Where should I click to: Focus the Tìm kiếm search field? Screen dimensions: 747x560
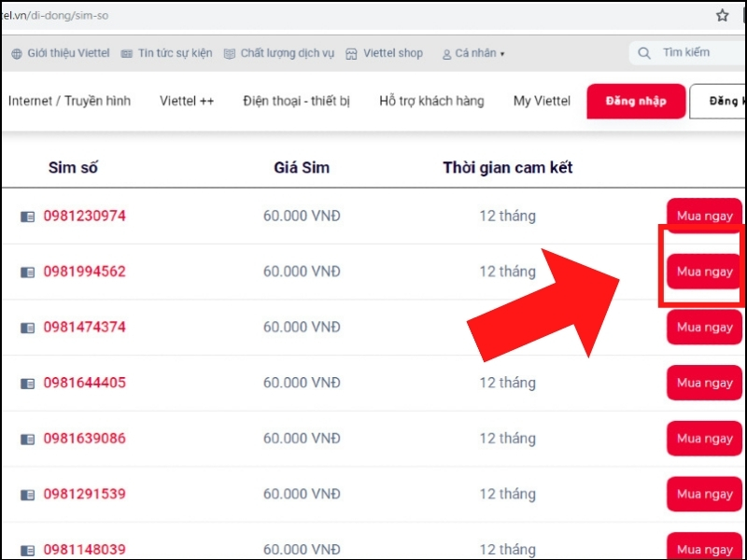[688, 53]
